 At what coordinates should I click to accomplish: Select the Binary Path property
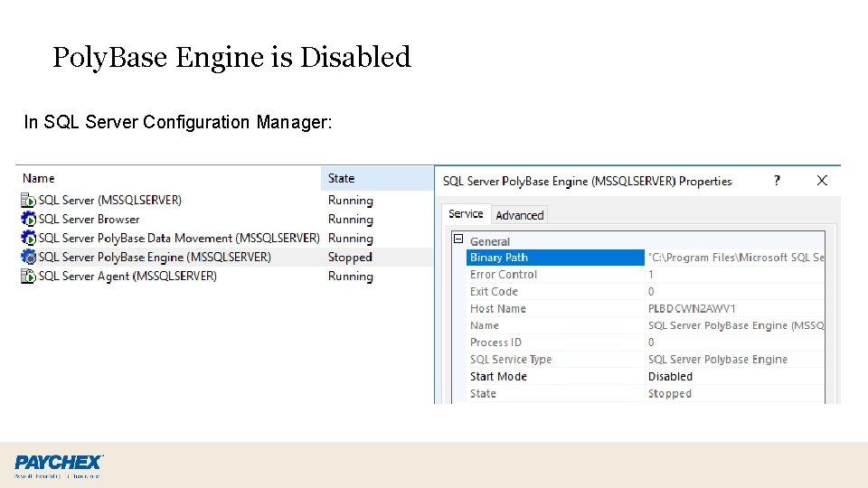[x=555, y=258]
